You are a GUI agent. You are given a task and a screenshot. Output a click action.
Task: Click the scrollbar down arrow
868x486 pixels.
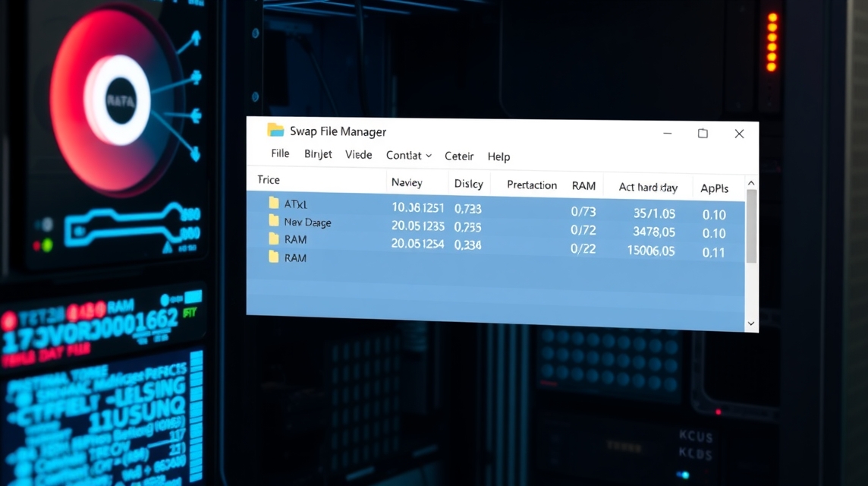(751, 323)
